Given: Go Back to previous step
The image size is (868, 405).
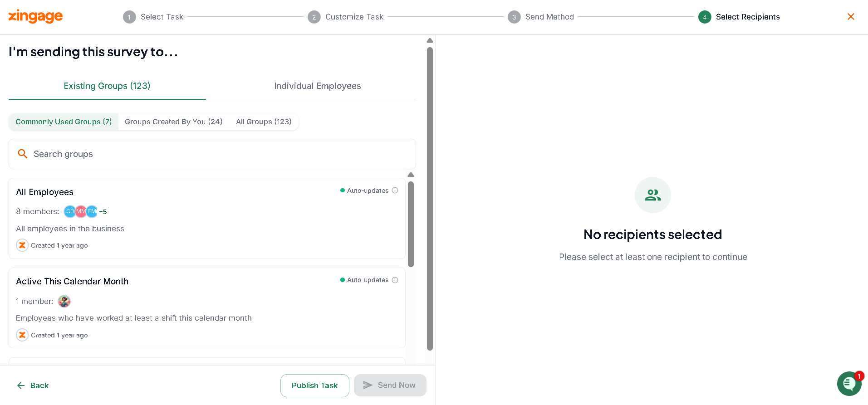Looking at the screenshot, I should [33, 385].
